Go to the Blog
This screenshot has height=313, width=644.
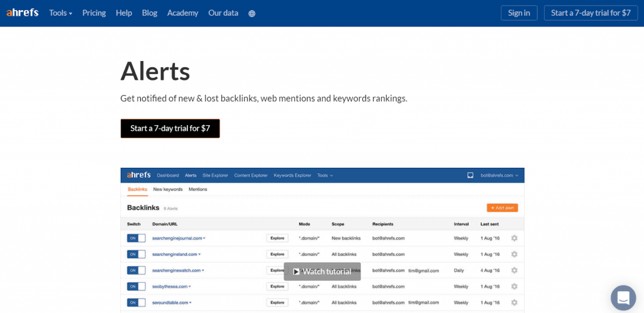pyautogui.click(x=150, y=13)
